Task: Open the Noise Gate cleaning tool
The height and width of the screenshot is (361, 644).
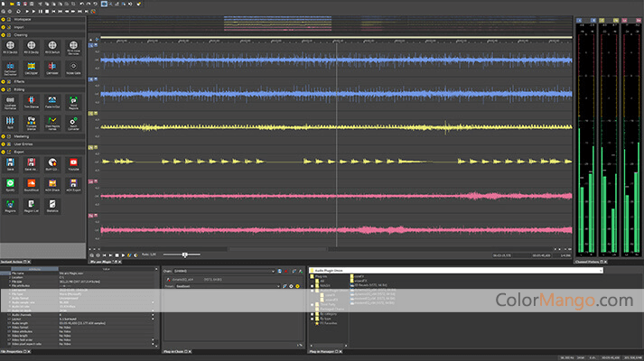Action: (73, 68)
